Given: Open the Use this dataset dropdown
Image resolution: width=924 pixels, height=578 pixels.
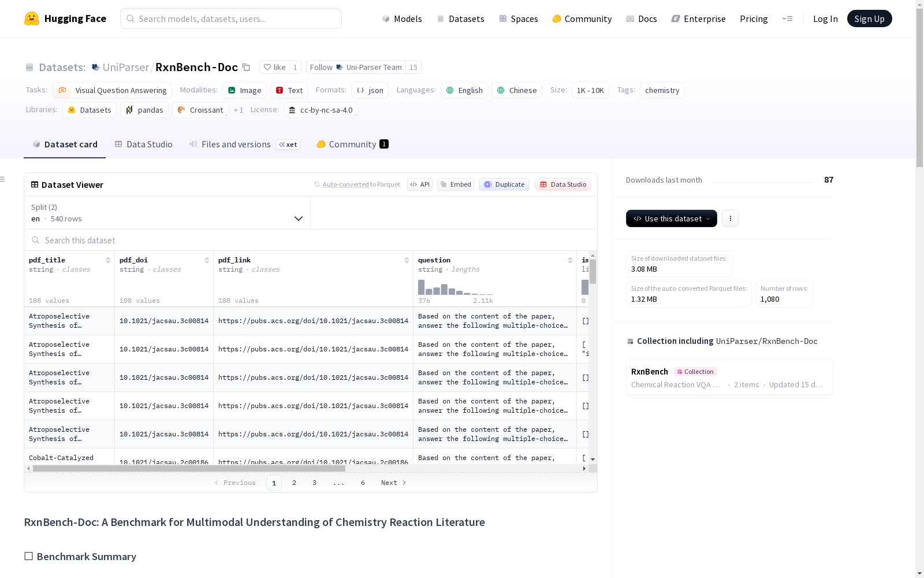Looking at the screenshot, I should tap(672, 218).
